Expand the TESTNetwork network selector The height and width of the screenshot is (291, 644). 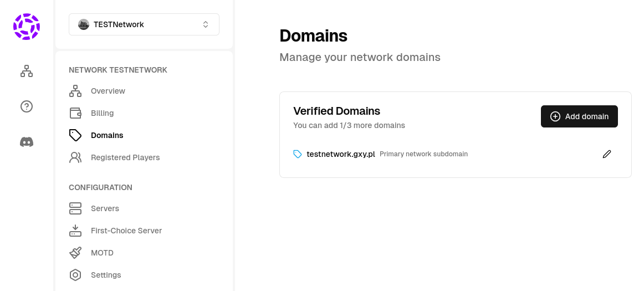(144, 24)
